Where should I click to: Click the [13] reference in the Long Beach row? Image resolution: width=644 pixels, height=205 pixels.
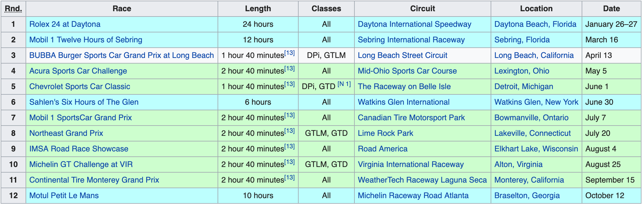(x=290, y=53)
